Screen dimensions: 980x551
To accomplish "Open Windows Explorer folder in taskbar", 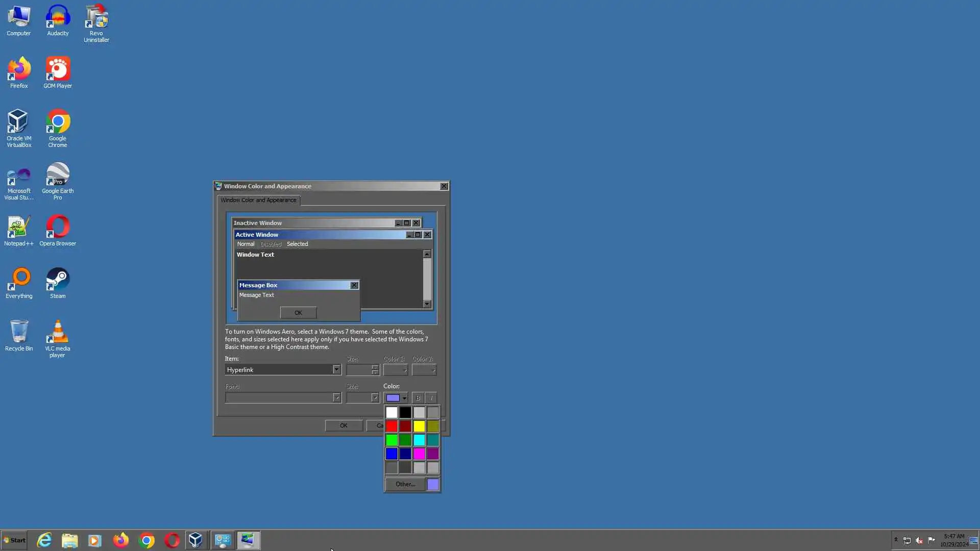I will [70, 540].
